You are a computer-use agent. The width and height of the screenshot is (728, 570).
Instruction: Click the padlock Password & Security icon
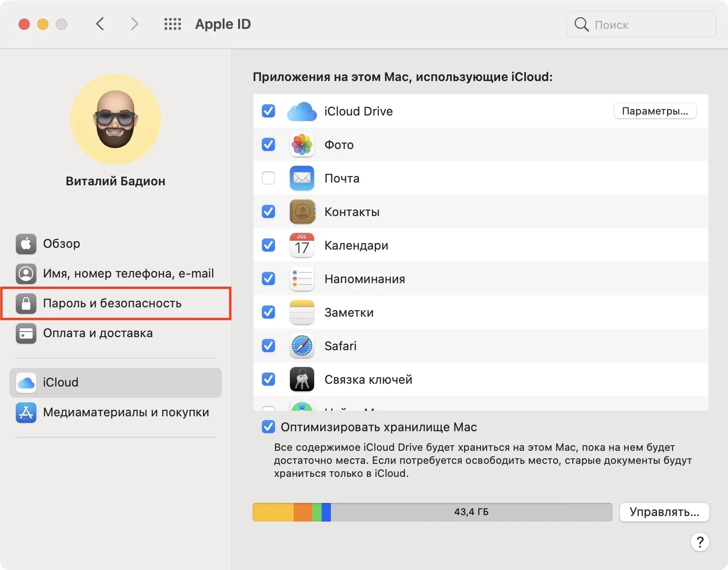26,303
